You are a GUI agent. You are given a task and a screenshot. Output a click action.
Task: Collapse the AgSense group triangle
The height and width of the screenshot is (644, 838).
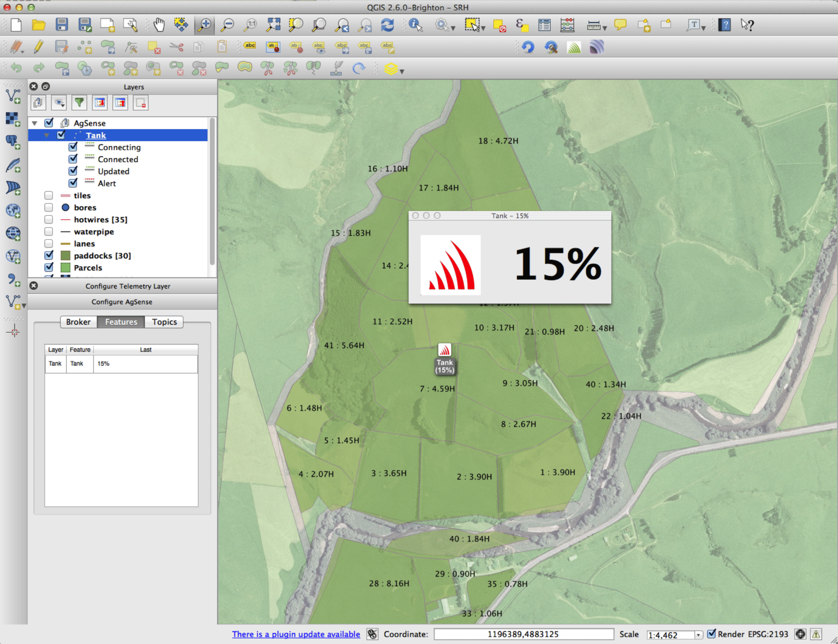pyautogui.click(x=35, y=123)
